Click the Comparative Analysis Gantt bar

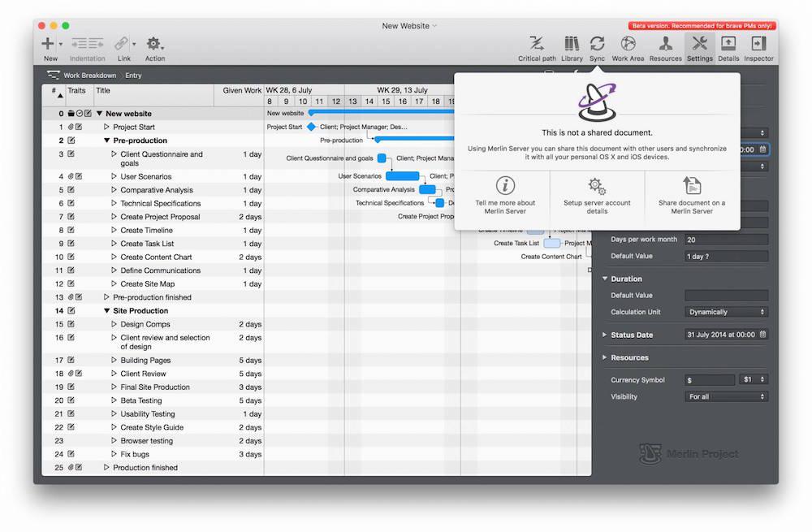pos(427,189)
